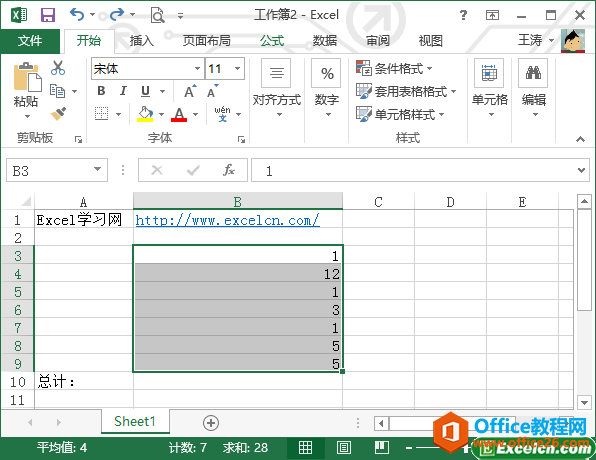Customize the Quick Access Toolbar
Image resolution: width=596 pixels, height=460 pixels.
tap(181, 16)
